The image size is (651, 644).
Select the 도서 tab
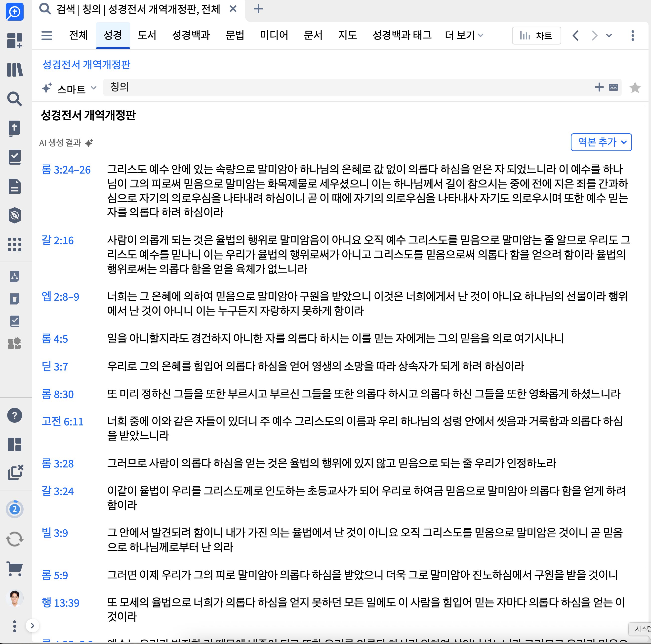tap(147, 35)
